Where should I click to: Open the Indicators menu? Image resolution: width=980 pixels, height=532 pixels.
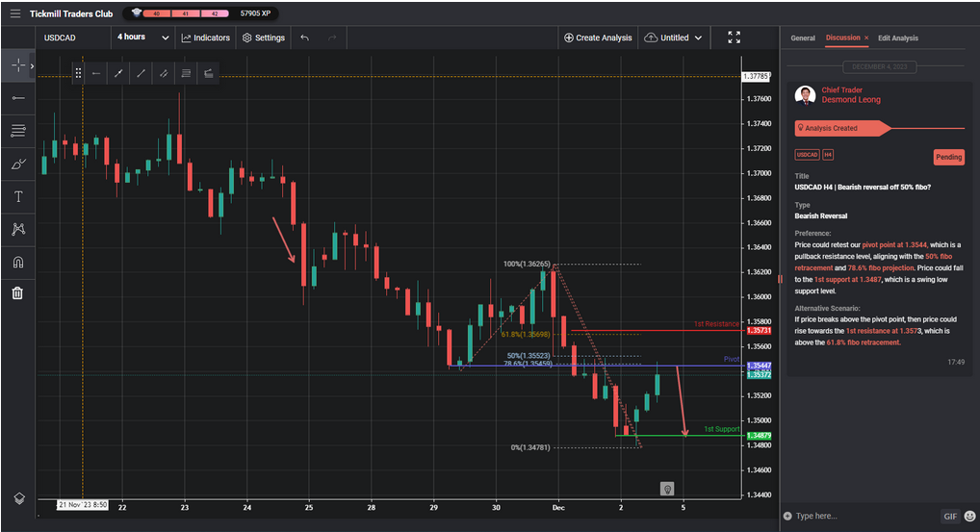tap(206, 38)
